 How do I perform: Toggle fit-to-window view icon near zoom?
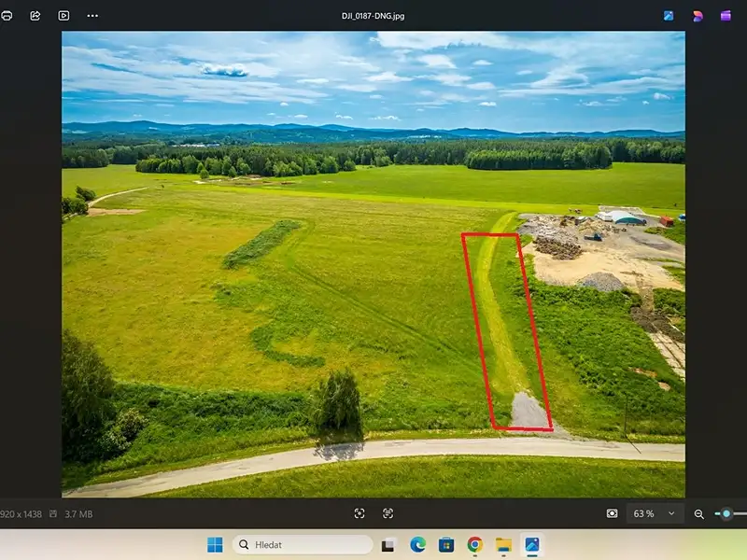pos(613,513)
